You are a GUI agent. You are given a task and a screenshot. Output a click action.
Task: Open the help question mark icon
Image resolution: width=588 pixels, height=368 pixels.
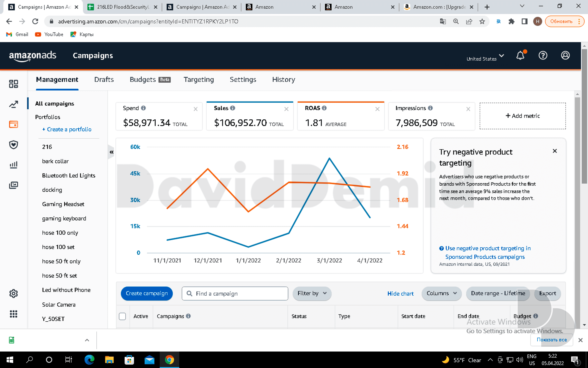pos(543,55)
